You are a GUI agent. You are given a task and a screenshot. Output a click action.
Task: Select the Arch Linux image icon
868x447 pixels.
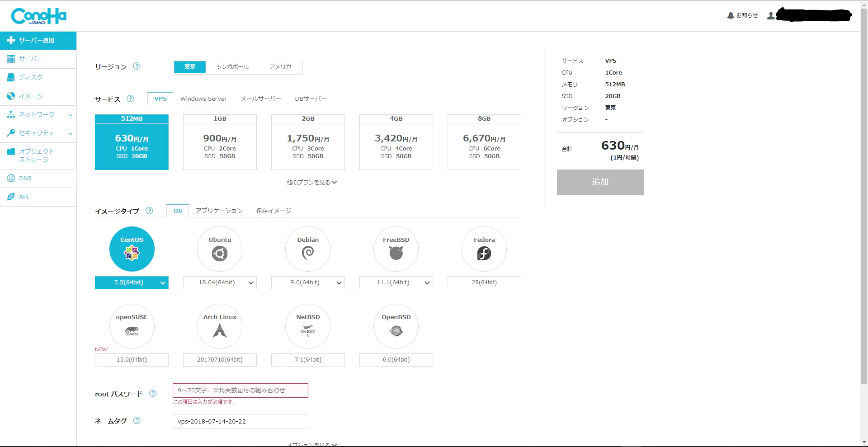click(x=220, y=326)
